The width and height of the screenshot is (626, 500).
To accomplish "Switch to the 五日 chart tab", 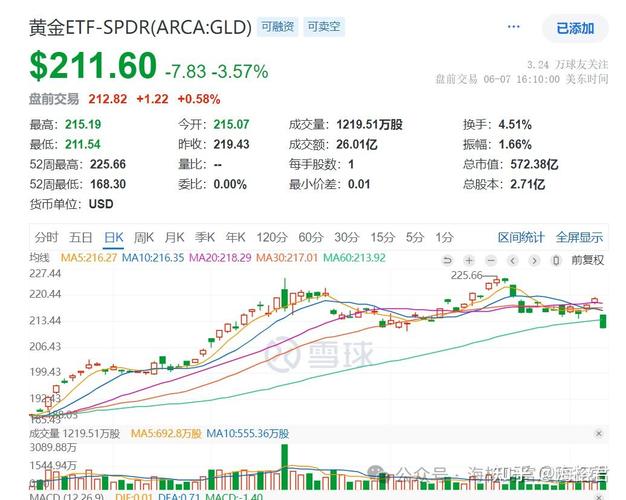I will tap(81, 237).
